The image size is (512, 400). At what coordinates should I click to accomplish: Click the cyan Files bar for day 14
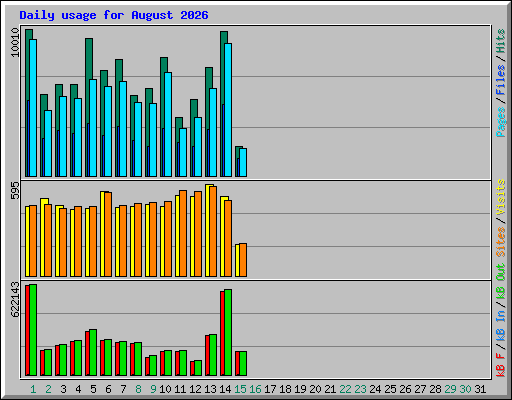pos(228,110)
